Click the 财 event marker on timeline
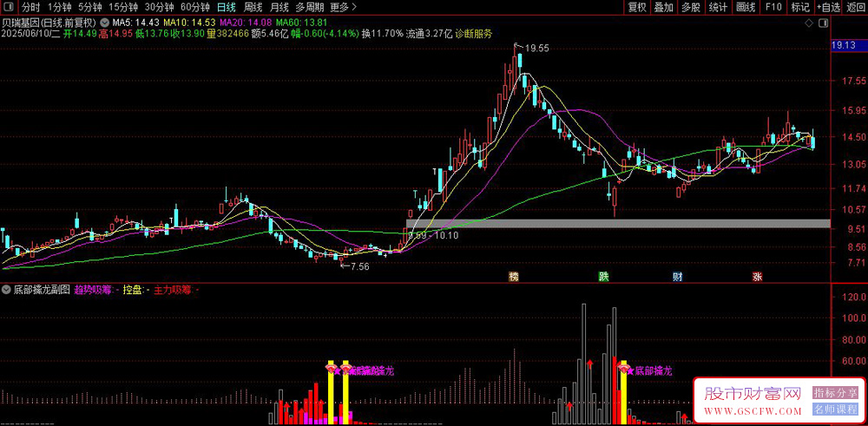 pyautogui.click(x=678, y=277)
